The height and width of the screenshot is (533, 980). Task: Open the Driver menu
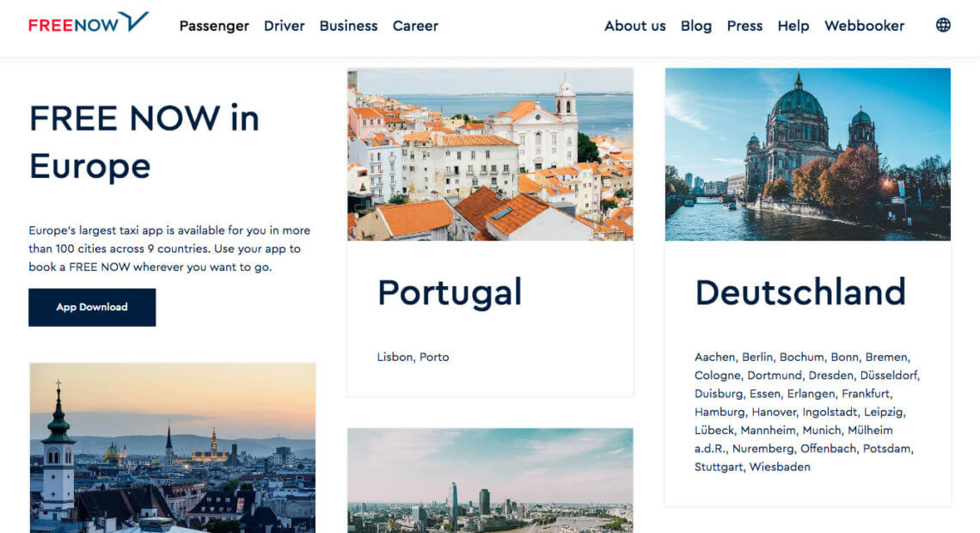point(285,26)
